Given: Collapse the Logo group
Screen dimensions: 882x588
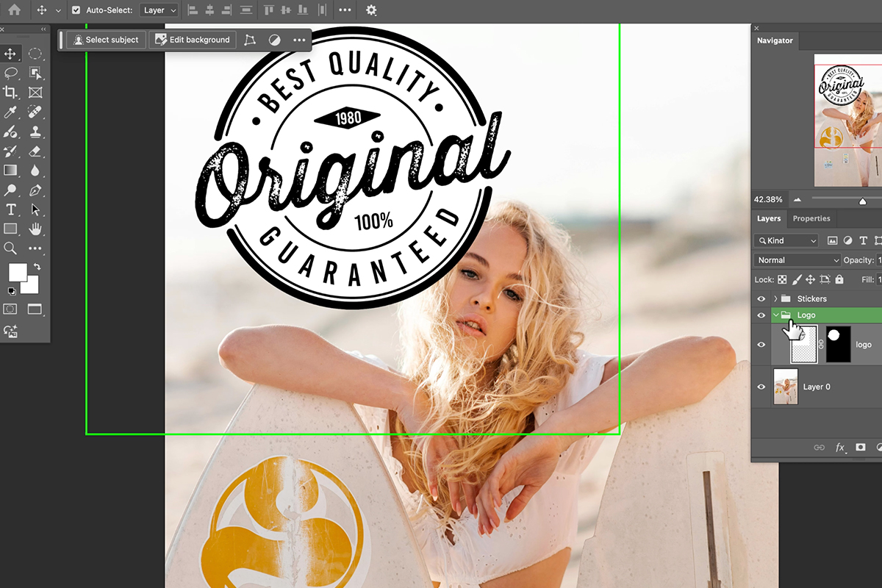Looking at the screenshot, I should click(x=774, y=315).
